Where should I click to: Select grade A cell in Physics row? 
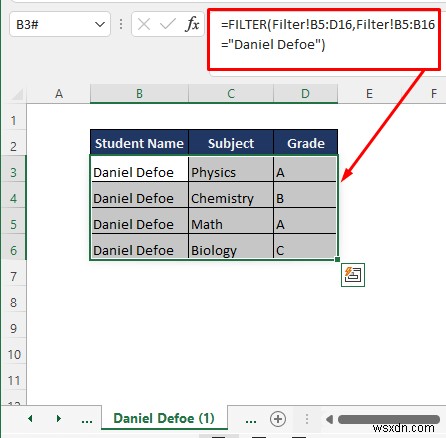[305, 169]
